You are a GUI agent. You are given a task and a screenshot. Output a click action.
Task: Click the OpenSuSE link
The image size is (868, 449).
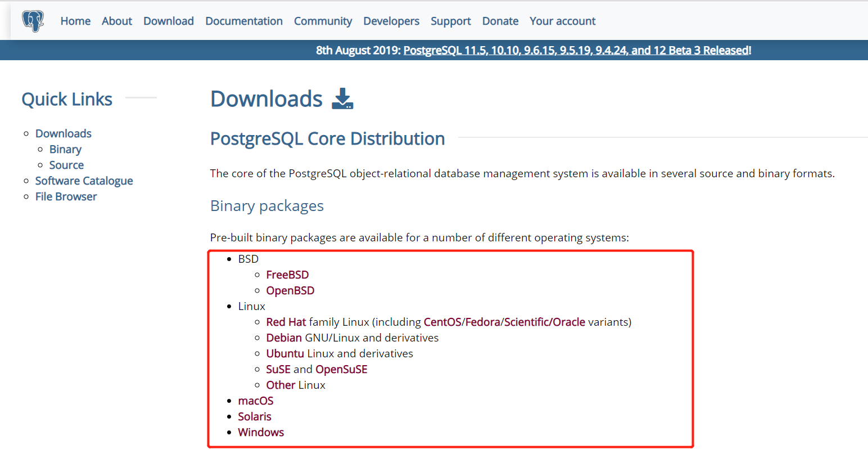(x=341, y=369)
